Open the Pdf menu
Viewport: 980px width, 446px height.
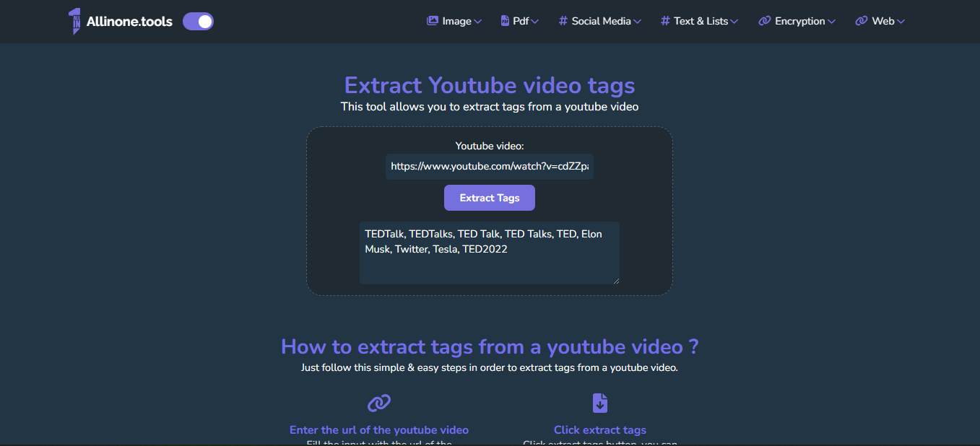520,21
